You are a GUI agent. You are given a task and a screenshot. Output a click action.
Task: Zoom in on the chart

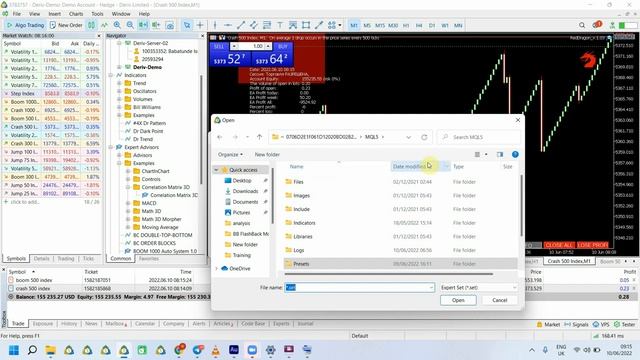(117, 25)
